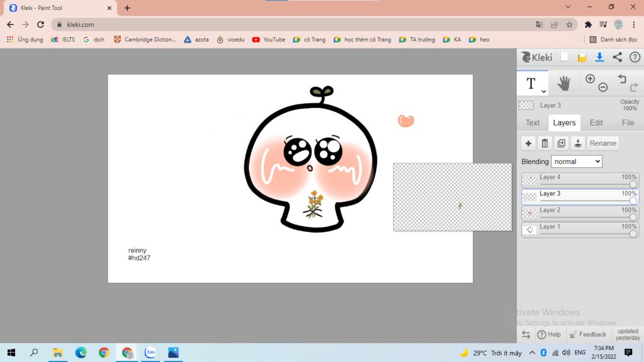Go back in the browser
This screenshot has height=362, width=644.
coord(10,25)
